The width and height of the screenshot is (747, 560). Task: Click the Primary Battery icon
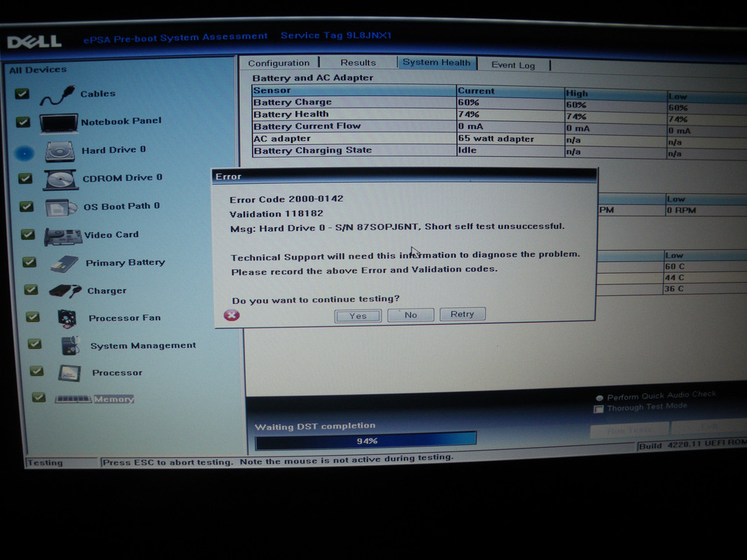click(x=64, y=264)
